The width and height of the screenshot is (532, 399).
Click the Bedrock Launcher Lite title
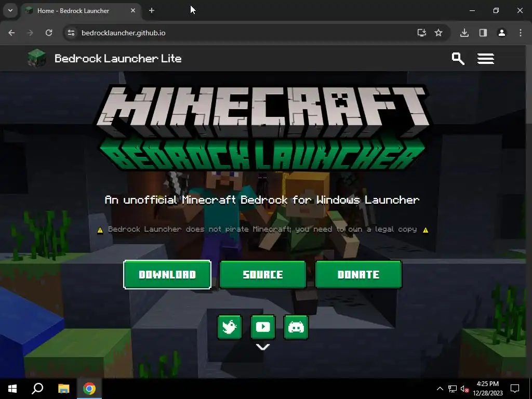tap(118, 58)
